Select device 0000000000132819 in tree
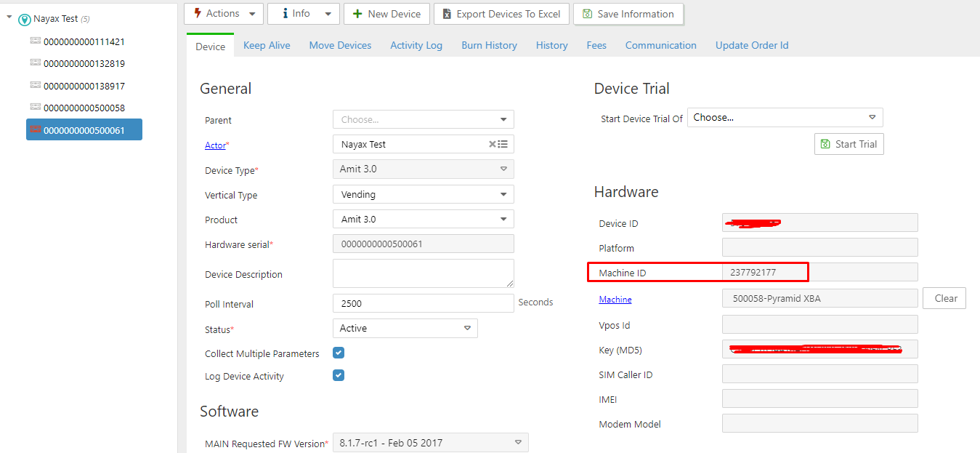Viewport: 980px width, 453px height. tap(84, 64)
